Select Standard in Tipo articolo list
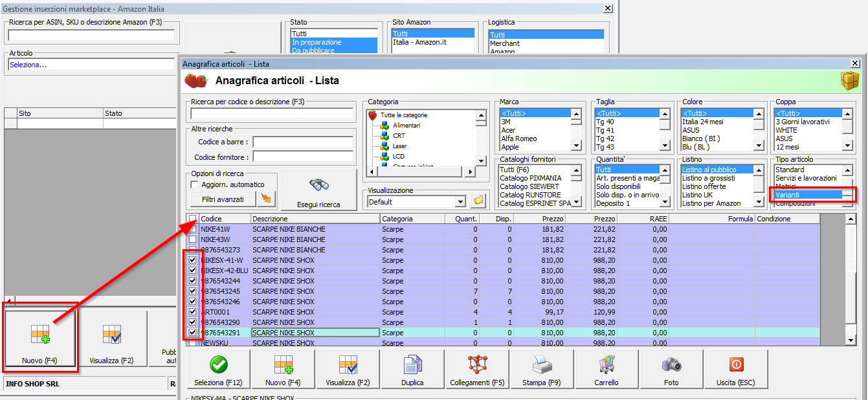This screenshot has width=868, height=400. [808, 170]
